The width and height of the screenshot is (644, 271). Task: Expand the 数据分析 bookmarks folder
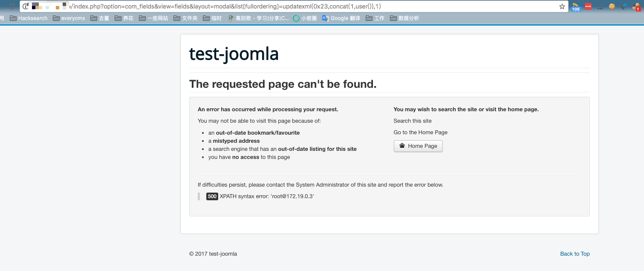[404, 18]
